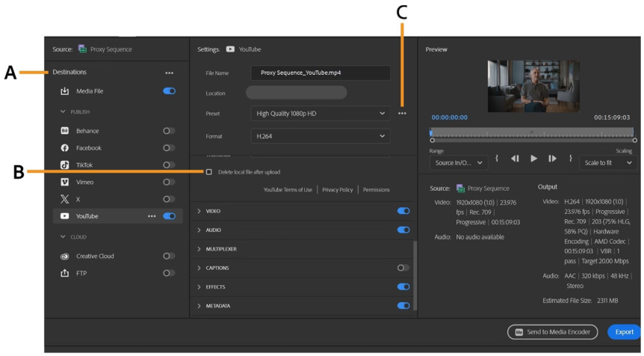Viewport: 644px width, 356px height.
Task: Open the Privacy Policy link
Action: [338, 190]
